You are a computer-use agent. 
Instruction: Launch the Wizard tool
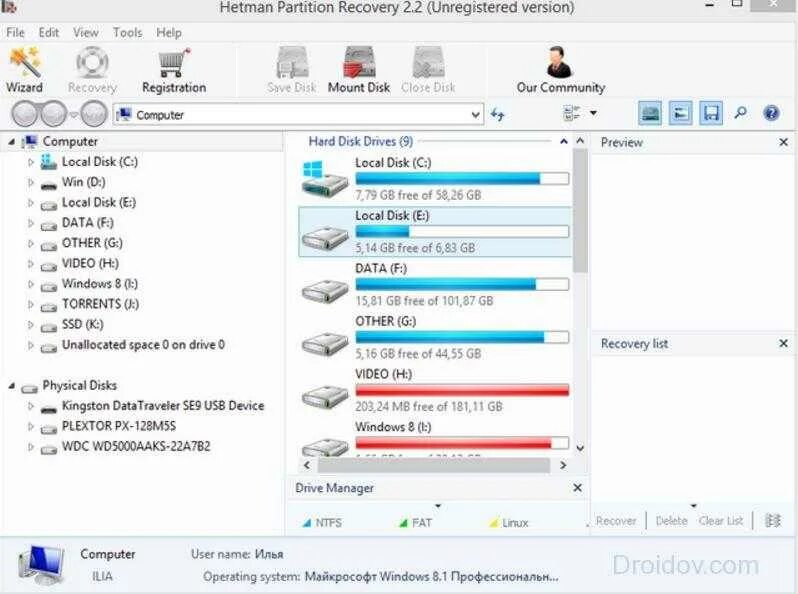point(24,70)
